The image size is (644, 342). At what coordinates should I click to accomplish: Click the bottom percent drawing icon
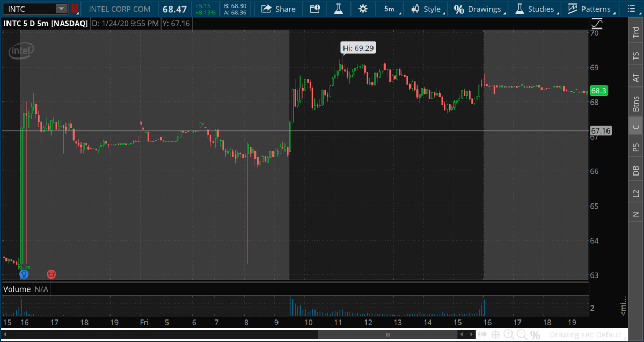(535, 334)
